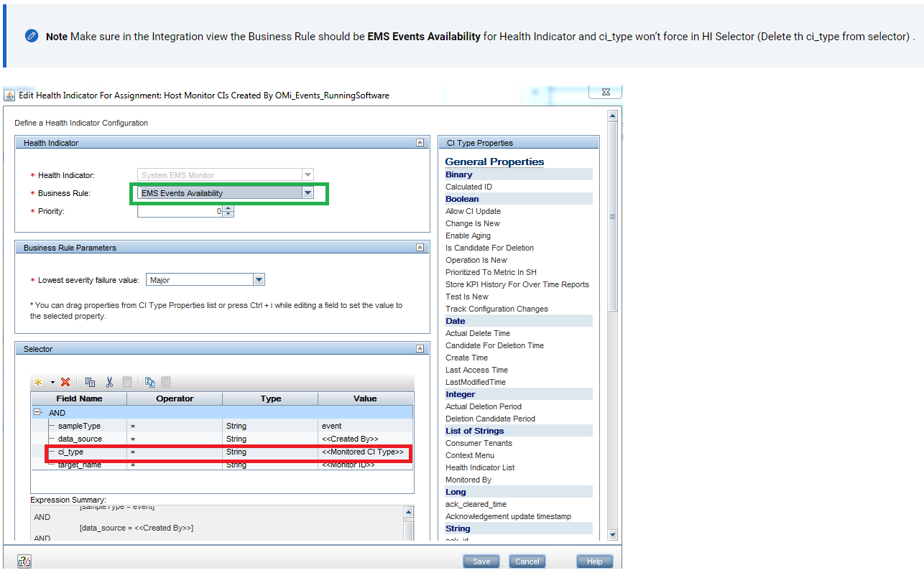Paste the summarized expression using sigma clipboard icon

tap(166, 382)
